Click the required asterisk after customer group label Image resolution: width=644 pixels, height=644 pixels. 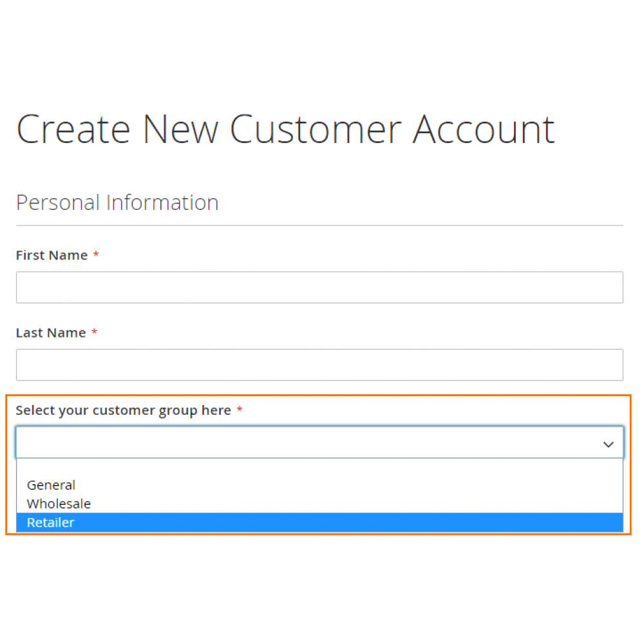coord(240,410)
